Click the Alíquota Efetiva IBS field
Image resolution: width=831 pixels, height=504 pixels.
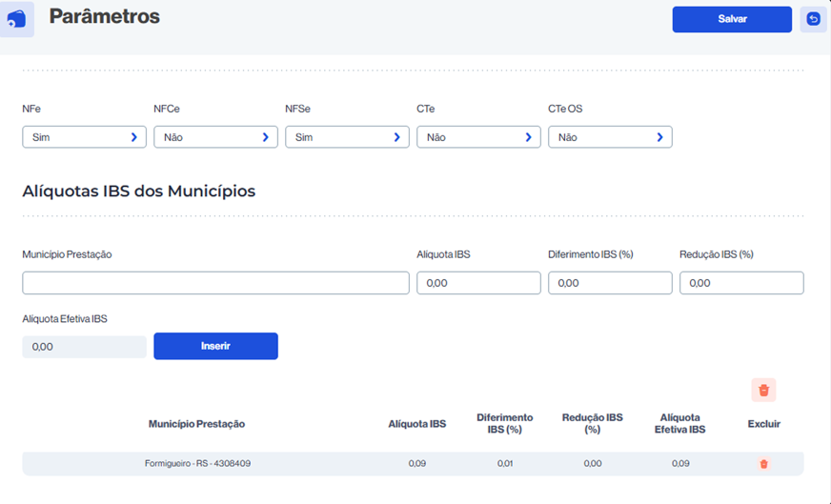point(84,347)
